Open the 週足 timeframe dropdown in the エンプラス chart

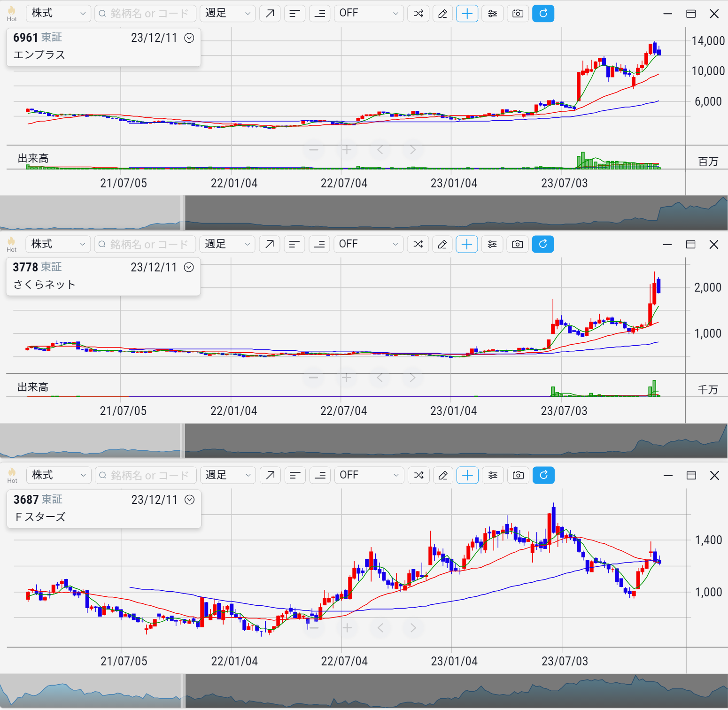[227, 14]
